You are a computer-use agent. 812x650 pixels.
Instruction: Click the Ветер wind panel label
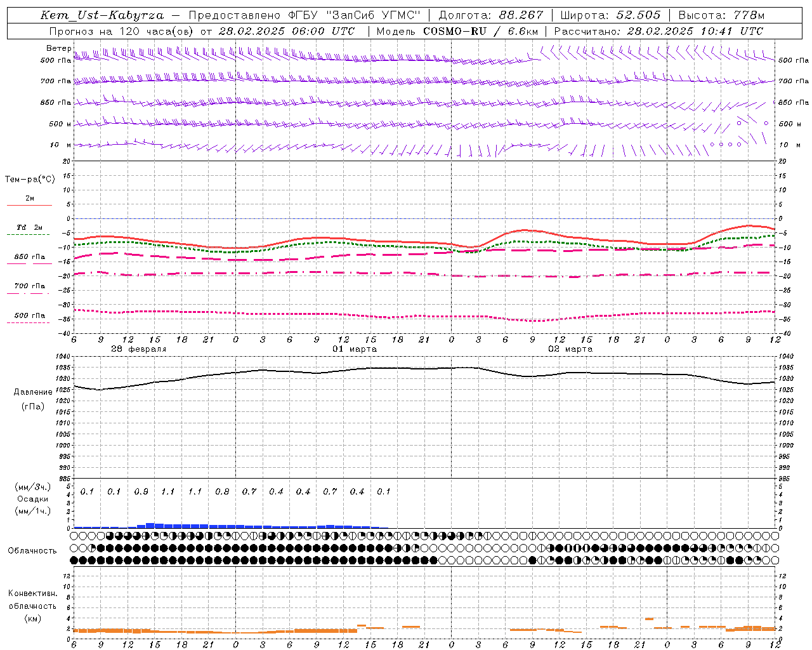click(58, 48)
